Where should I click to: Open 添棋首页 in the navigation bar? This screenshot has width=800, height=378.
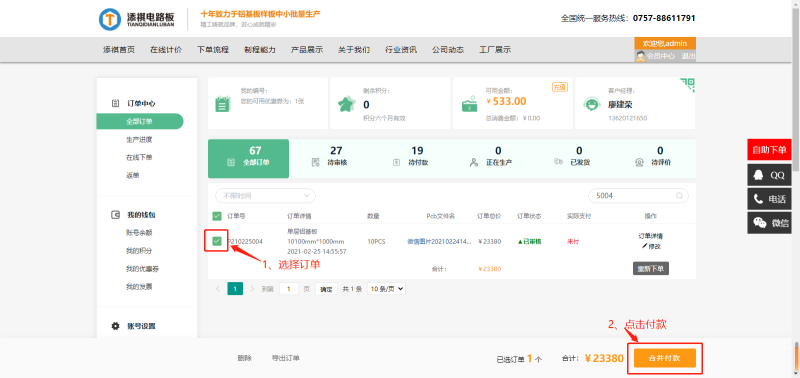(119, 50)
